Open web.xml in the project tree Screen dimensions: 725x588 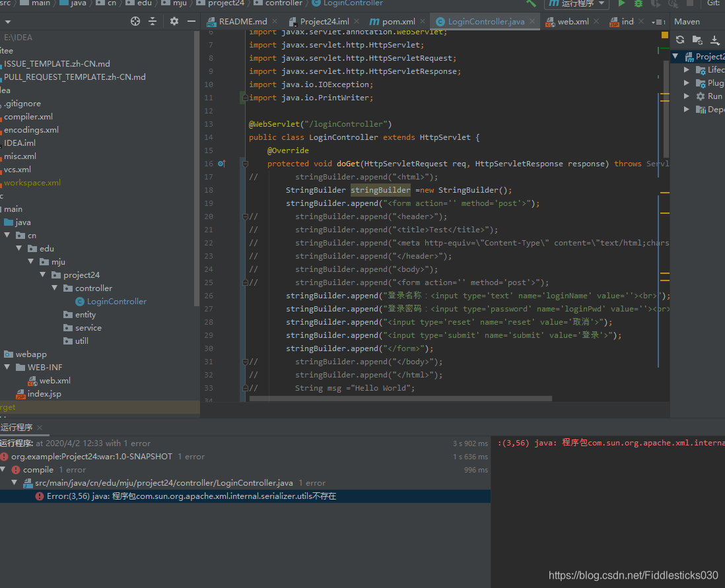pyautogui.click(x=50, y=380)
